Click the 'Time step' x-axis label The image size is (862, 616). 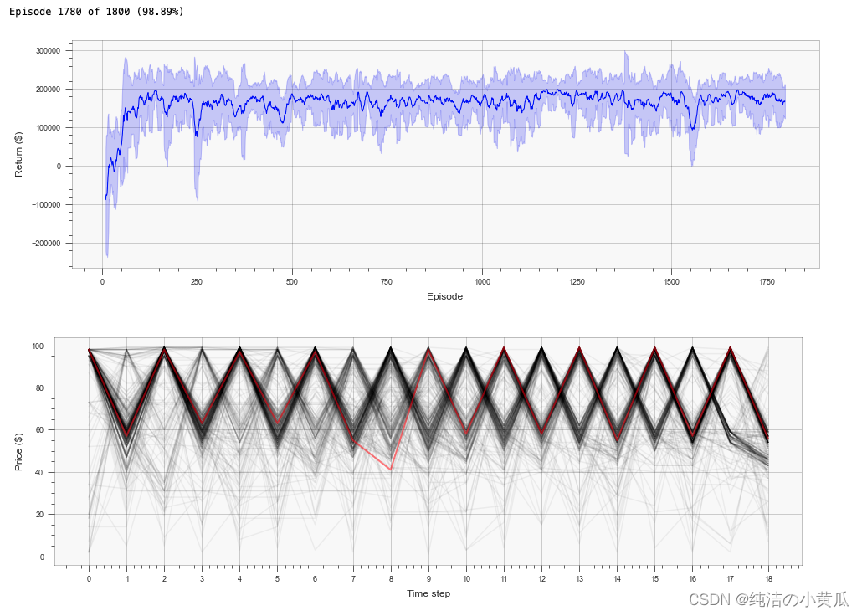click(x=428, y=593)
